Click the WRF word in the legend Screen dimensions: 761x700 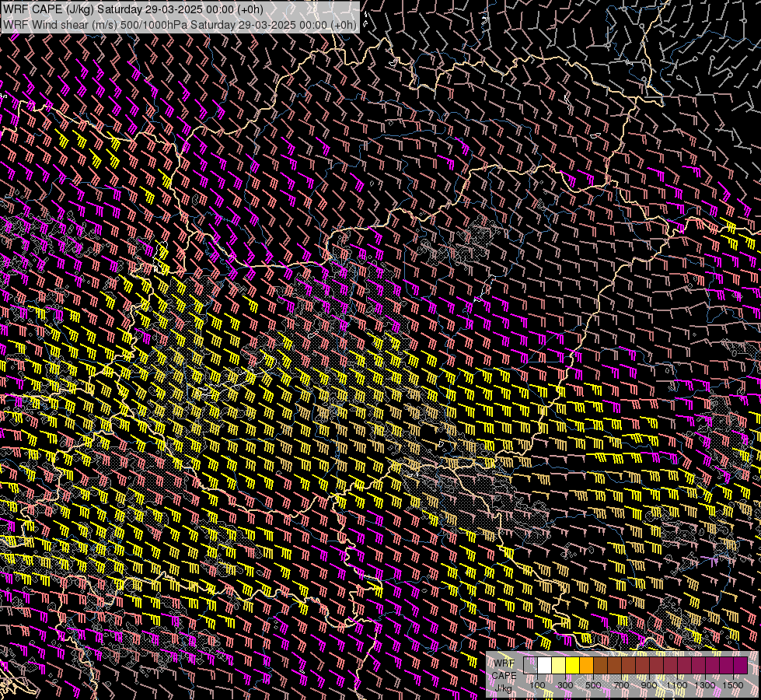(x=504, y=663)
